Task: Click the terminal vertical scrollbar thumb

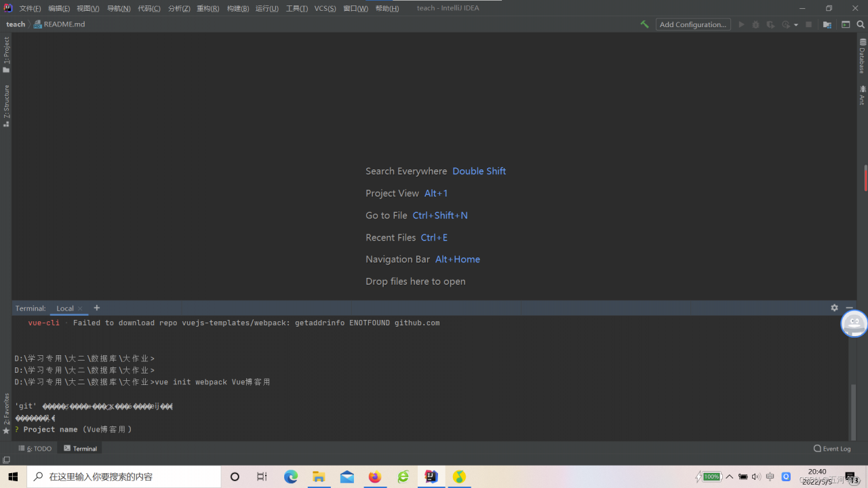Action: (x=853, y=411)
